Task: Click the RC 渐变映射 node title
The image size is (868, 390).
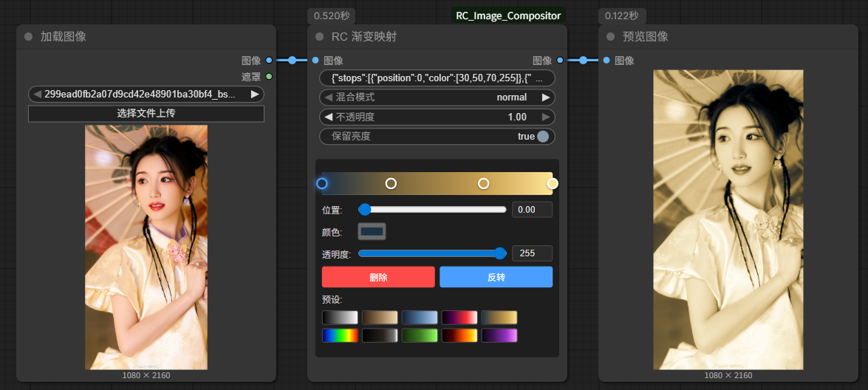Action: (x=363, y=37)
